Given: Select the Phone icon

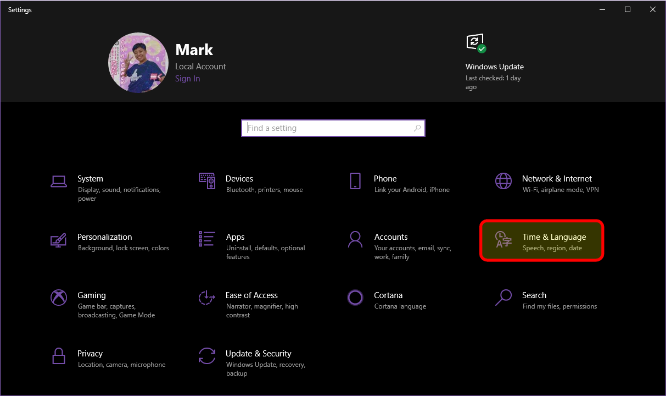Looking at the screenshot, I should point(355,181).
